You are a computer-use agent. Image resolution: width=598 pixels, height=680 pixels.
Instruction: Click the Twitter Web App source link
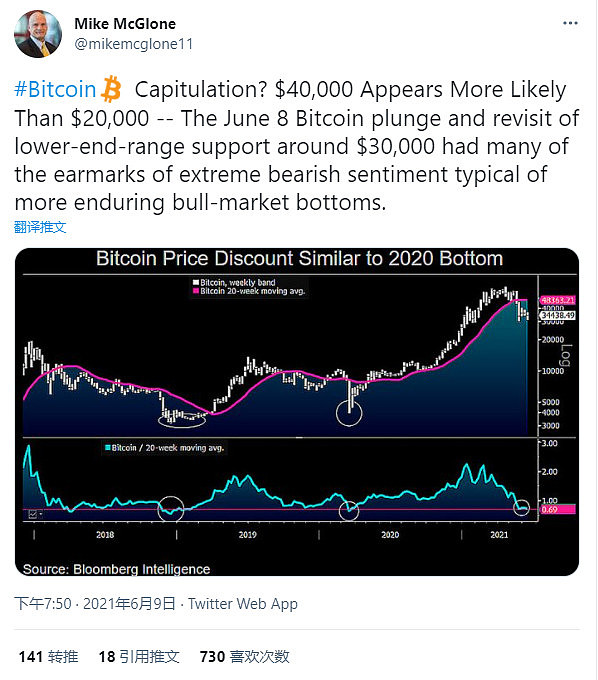point(243,604)
